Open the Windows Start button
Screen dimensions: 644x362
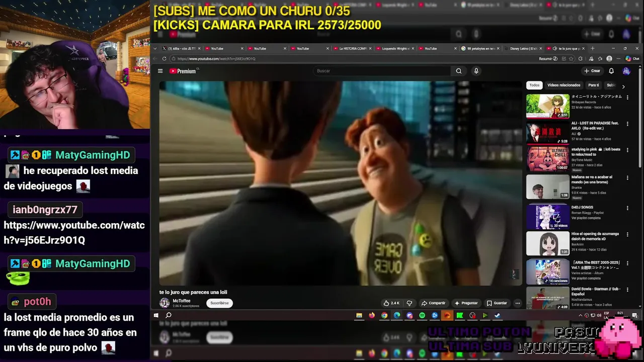click(156, 315)
